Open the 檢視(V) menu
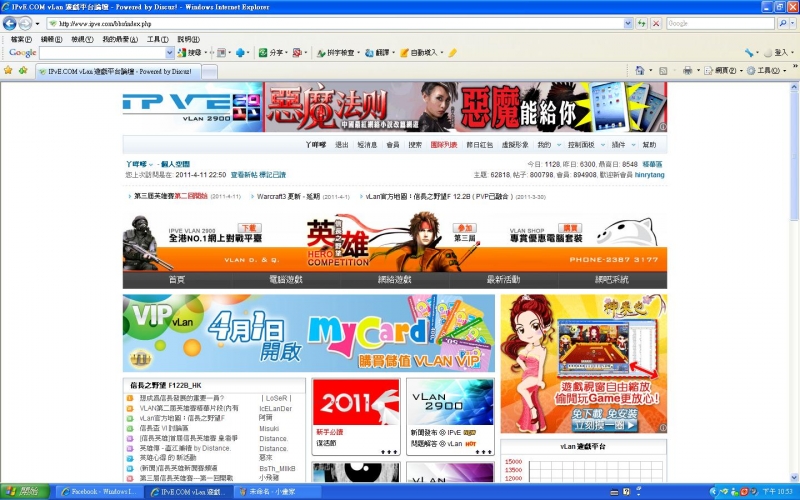 click(x=82, y=39)
